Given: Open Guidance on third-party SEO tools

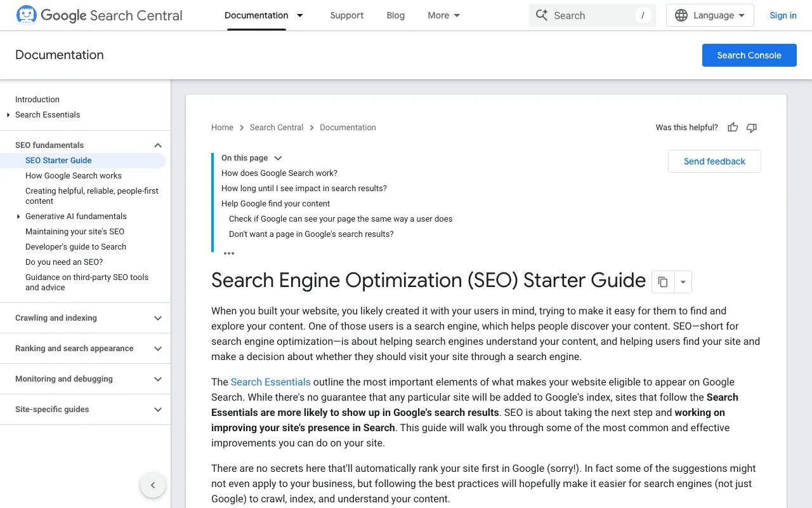Looking at the screenshot, I should click(x=87, y=283).
